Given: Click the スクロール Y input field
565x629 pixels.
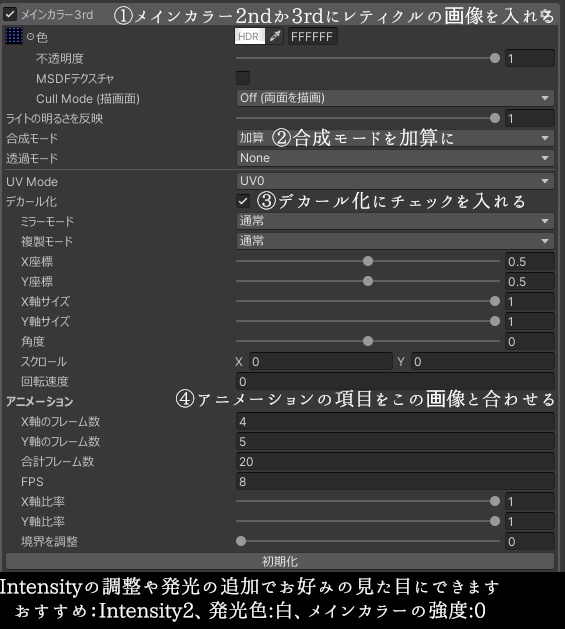Looking at the screenshot, I should coord(483,362).
